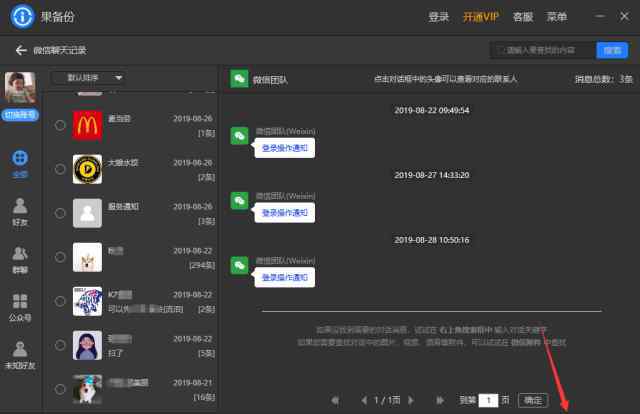Click the blue 搜索 search button

(x=612, y=50)
